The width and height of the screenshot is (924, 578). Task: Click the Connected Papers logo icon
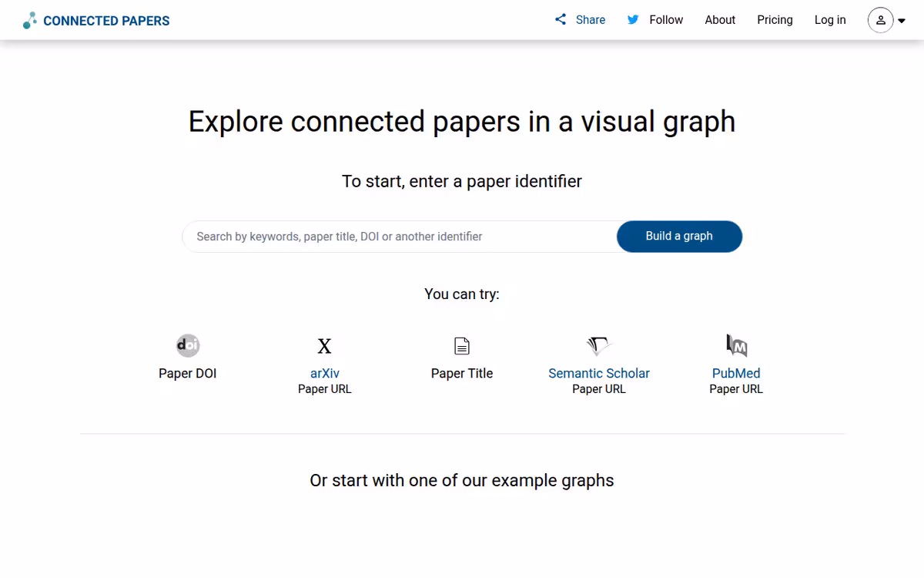29,21
